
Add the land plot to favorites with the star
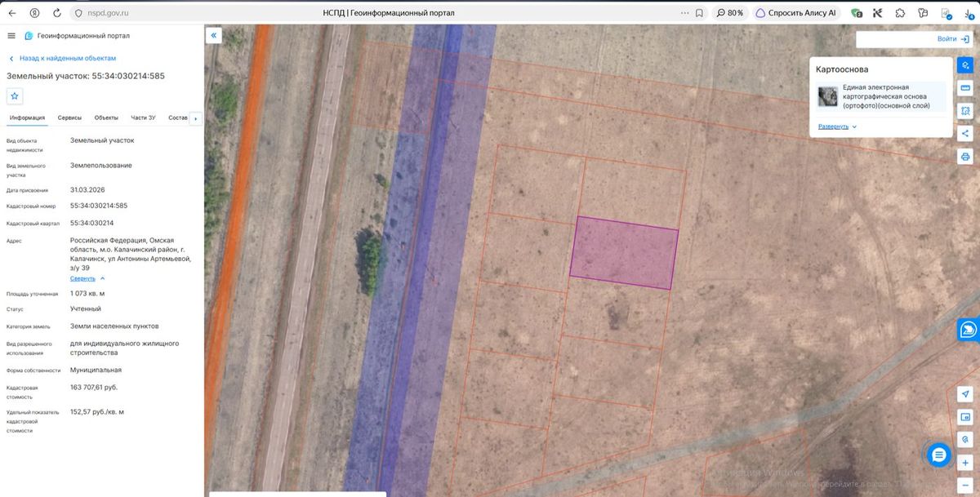pyautogui.click(x=15, y=96)
